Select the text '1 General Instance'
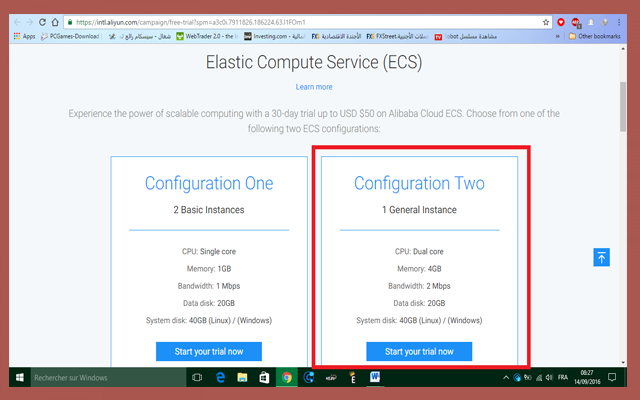 [x=419, y=210]
